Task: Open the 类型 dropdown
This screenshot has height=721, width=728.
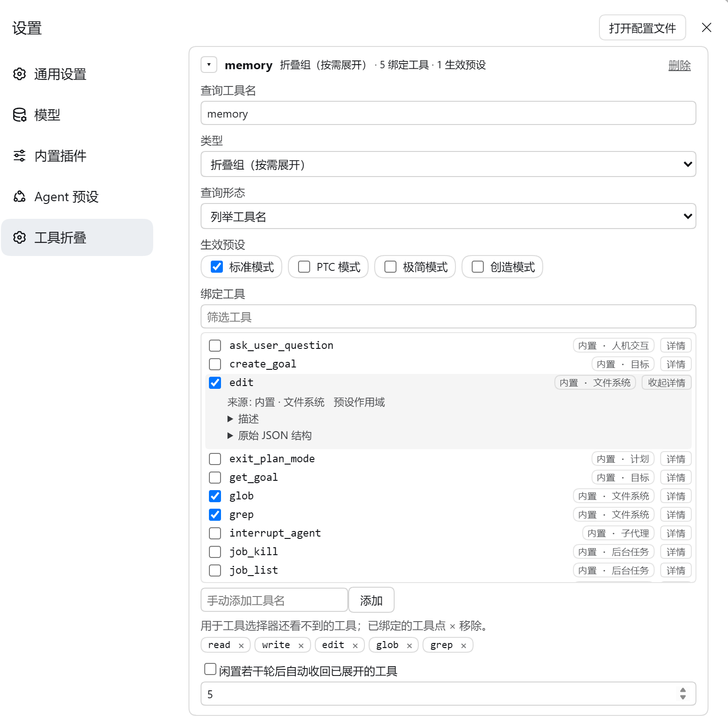Action: pos(448,164)
